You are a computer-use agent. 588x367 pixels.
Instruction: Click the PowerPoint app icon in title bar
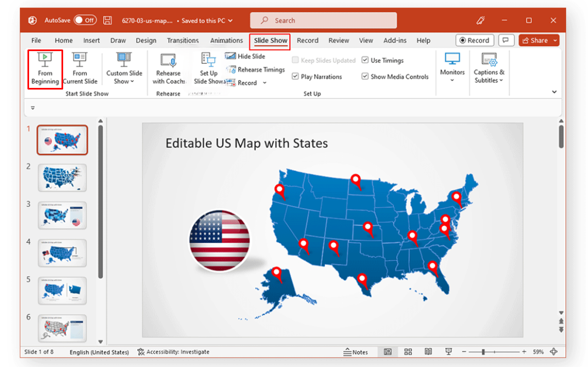pos(32,20)
